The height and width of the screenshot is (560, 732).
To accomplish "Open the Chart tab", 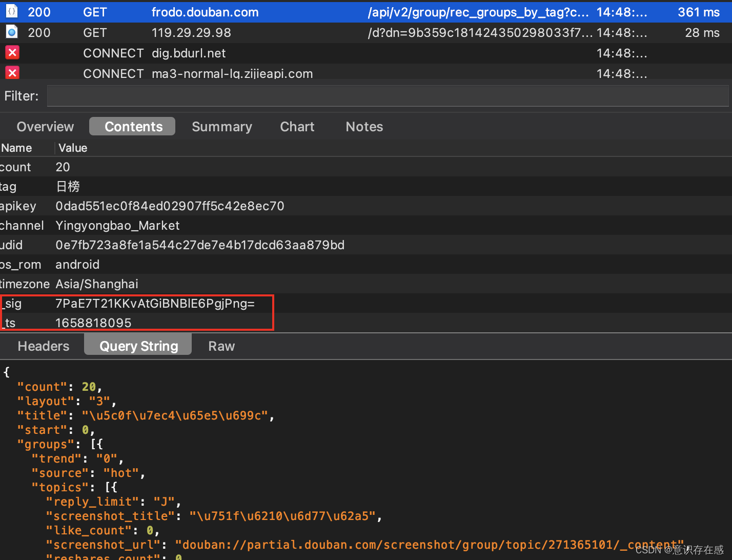I will click(297, 127).
